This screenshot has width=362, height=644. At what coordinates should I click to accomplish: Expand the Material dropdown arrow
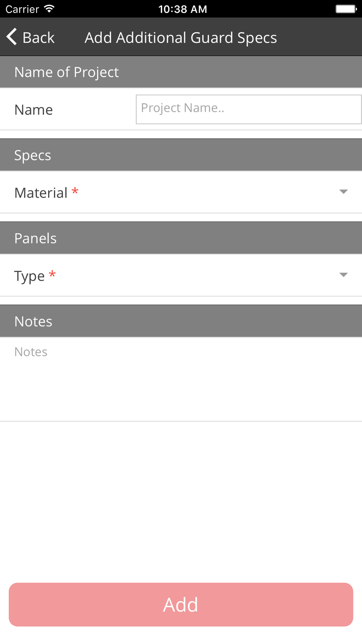point(343,192)
